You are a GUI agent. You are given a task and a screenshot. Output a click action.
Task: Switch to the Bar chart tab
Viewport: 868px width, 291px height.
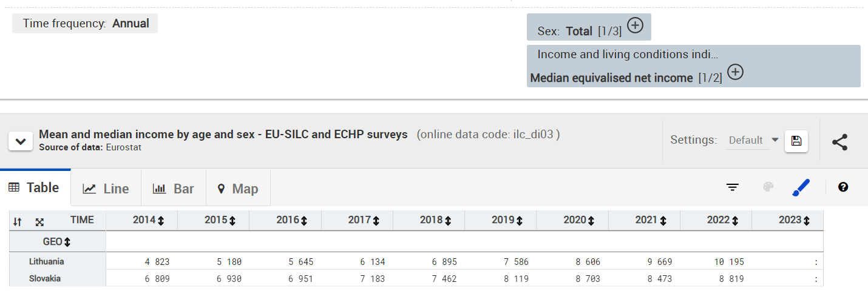pyautogui.click(x=174, y=189)
